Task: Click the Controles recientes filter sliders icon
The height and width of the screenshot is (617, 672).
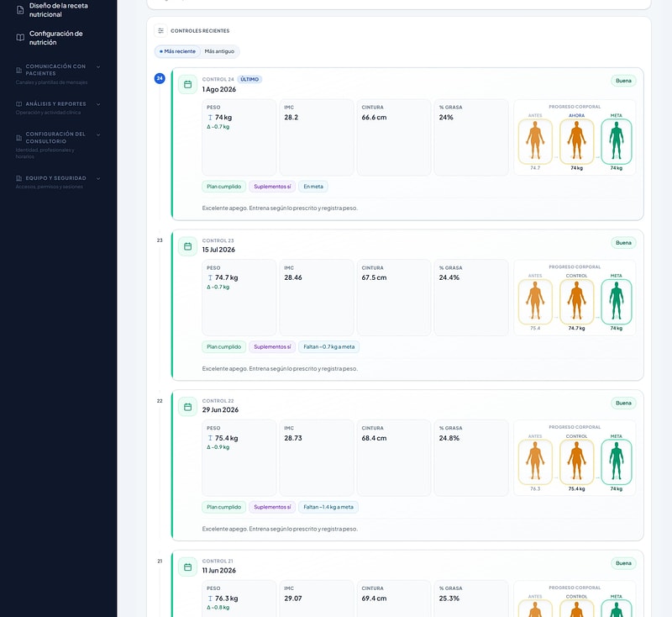Action: (x=160, y=31)
